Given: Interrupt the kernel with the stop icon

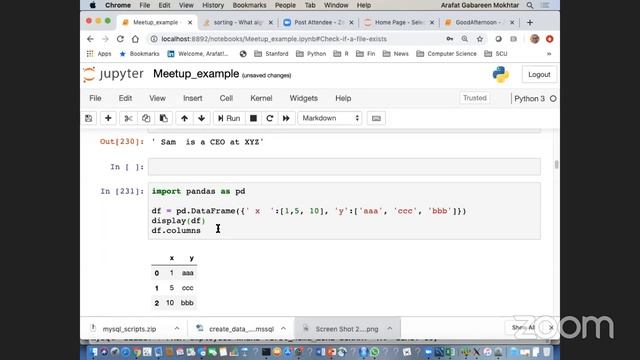Looking at the screenshot, I should (x=253, y=118).
